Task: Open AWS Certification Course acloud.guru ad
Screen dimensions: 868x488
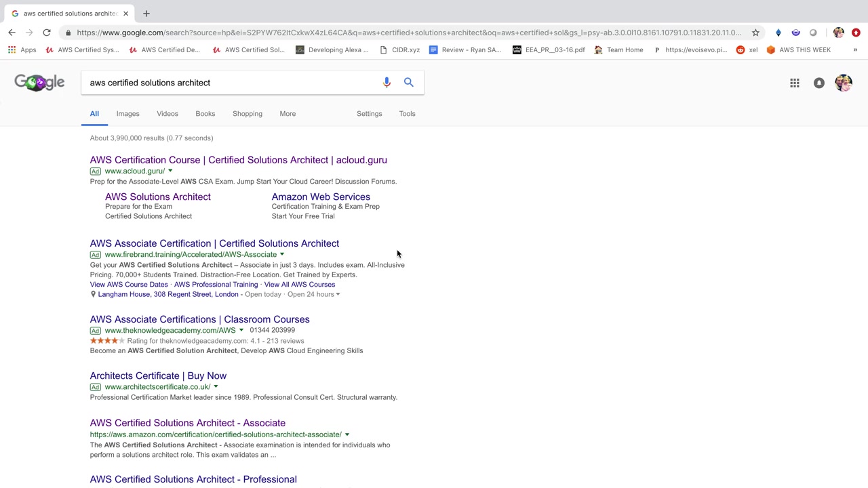Action: point(239,160)
